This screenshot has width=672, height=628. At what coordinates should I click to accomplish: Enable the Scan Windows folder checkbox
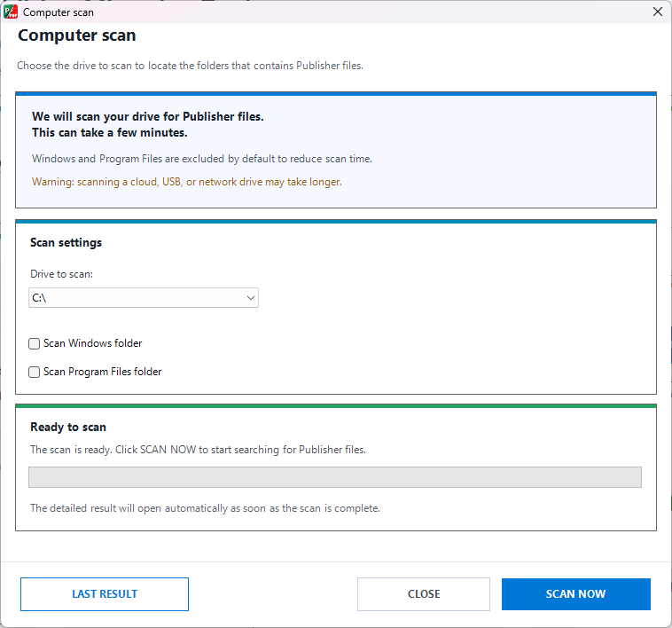coord(35,343)
